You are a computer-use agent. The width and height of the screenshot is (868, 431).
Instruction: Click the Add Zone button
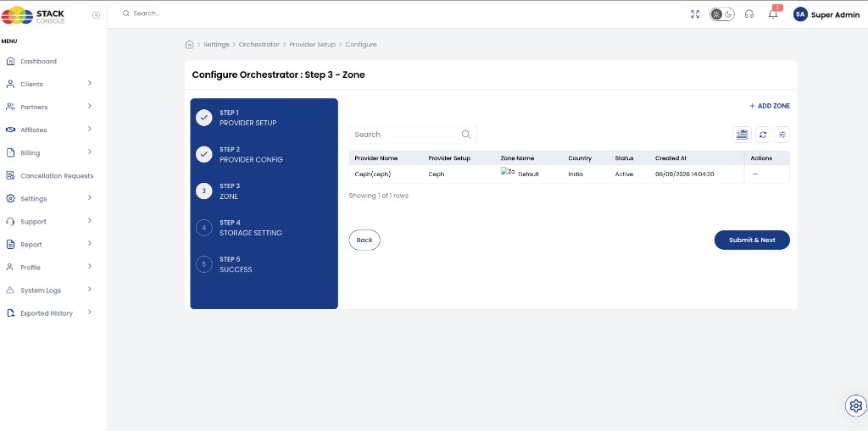tap(770, 106)
